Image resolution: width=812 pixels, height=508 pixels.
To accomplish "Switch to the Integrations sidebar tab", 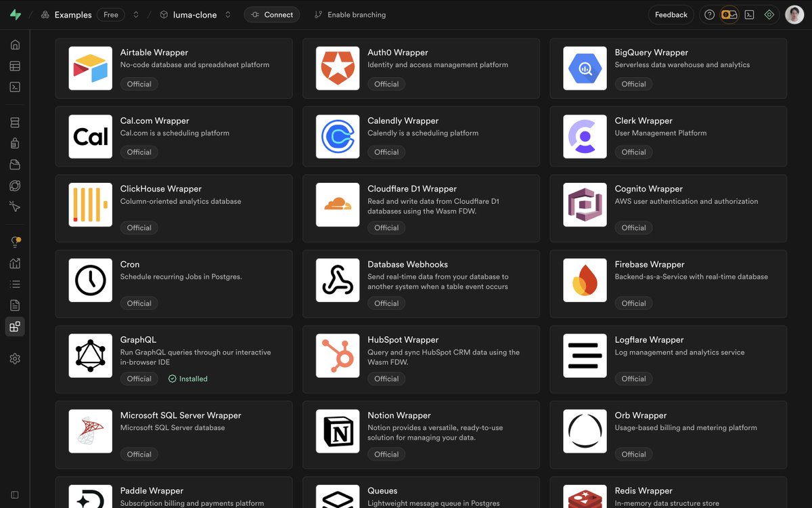I will coord(15,326).
